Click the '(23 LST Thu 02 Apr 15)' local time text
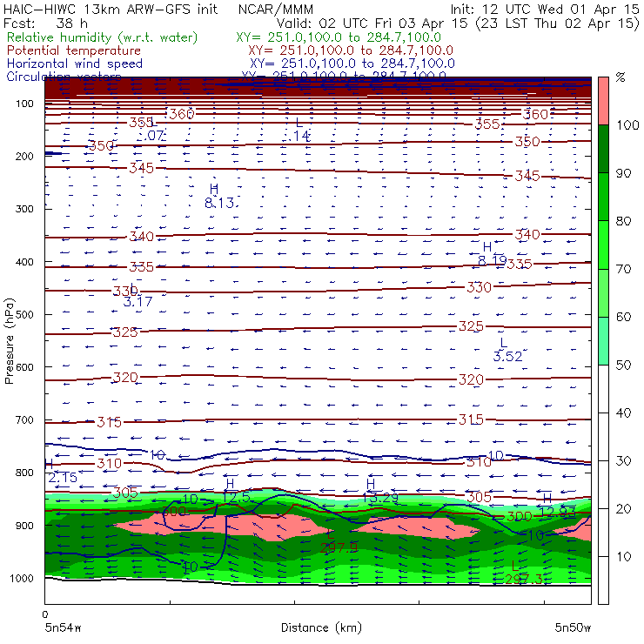 (557, 23)
